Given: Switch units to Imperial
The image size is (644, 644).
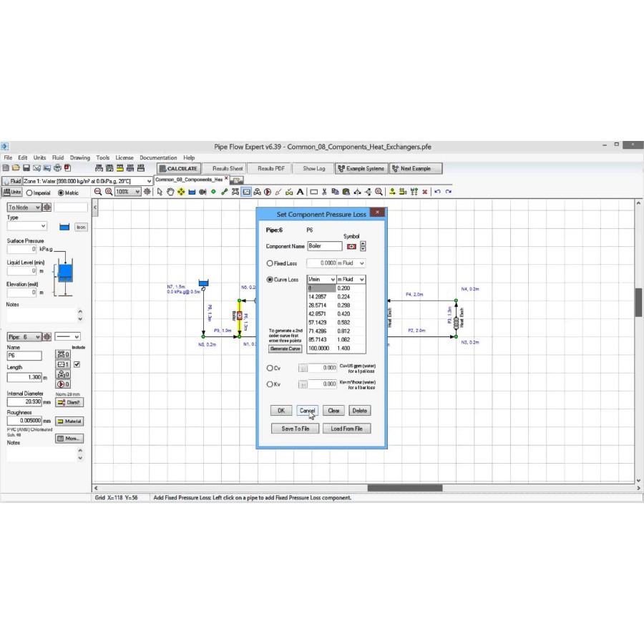Looking at the screenshot, I should (29, 193).
